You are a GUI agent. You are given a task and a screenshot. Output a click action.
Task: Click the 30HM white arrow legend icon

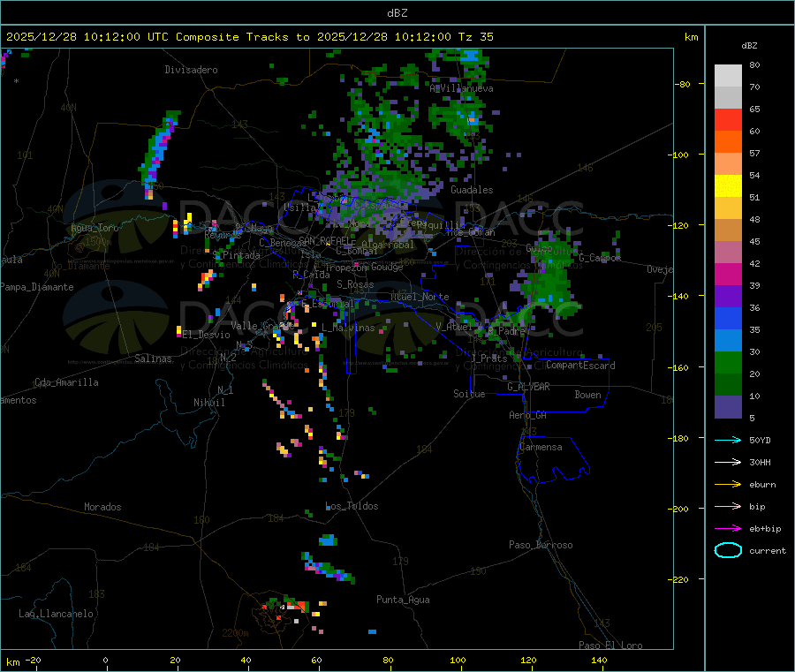click(x=728, y=462)
